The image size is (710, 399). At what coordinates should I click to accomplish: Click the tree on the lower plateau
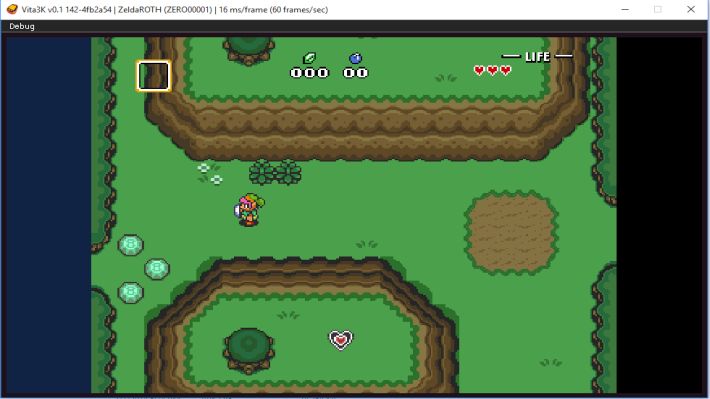pos(249,350)
